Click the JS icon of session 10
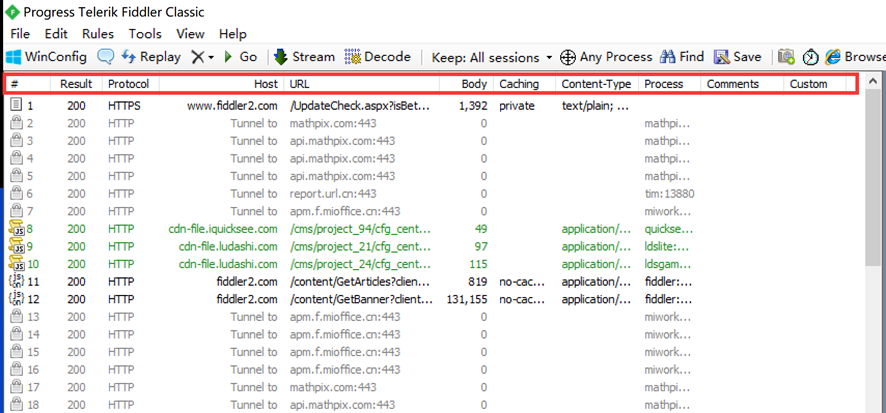Viewport: 886px width, 413px height. [17, 264]
